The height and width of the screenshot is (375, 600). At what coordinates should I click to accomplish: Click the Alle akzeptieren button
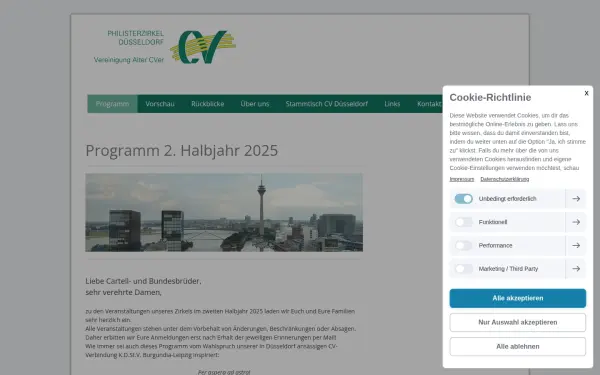pos(517,298)
